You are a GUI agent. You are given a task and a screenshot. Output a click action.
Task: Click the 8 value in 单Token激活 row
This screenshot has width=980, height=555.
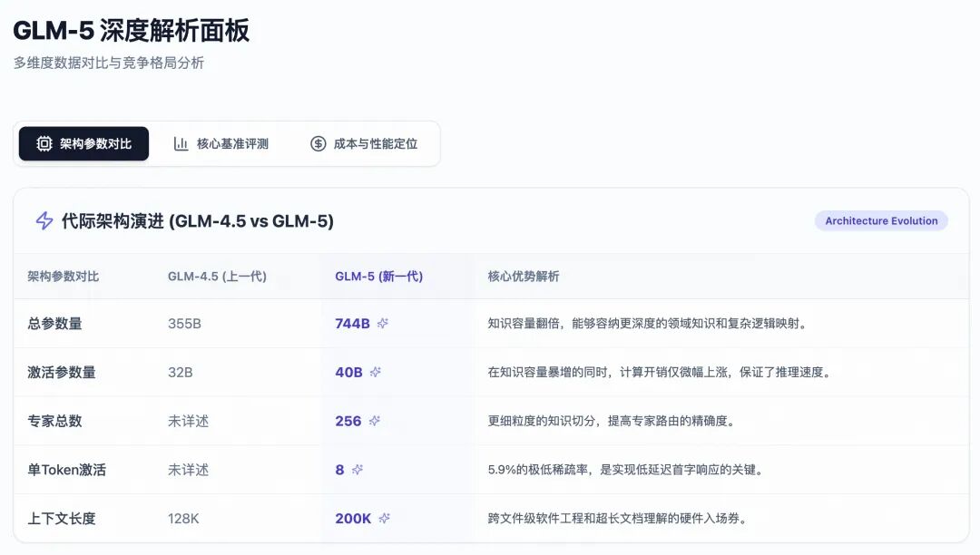pos(339,470)
